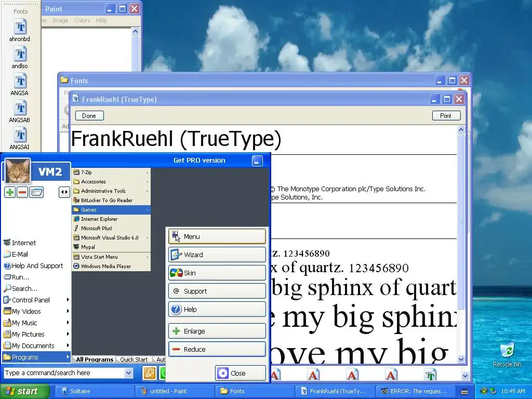Expand the Control Panel submenu
Screen dimensions: 532x399
pos(36,300)
